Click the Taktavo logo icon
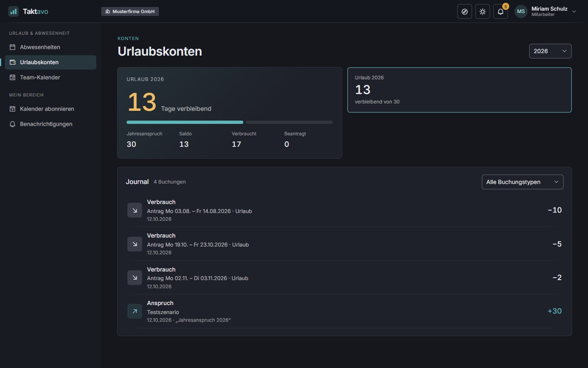Viewport: 588px width, 368px height. (13, 11)
